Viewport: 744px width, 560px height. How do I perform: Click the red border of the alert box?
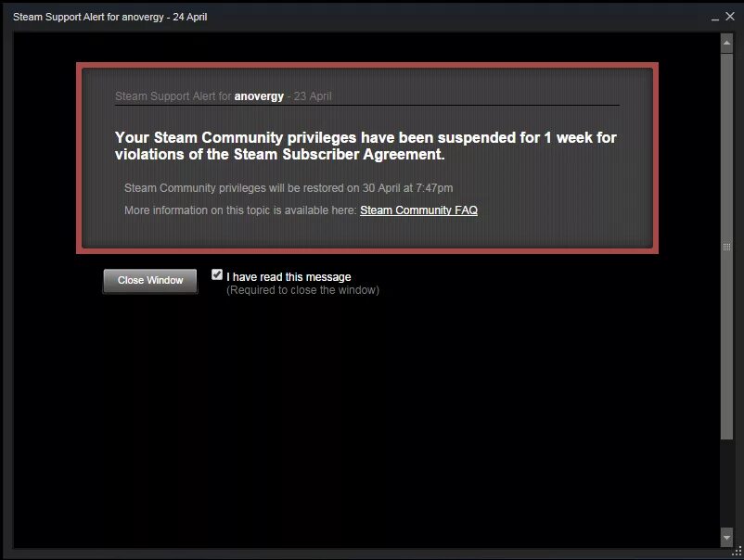pyautogui.click(x=366, y=65)
